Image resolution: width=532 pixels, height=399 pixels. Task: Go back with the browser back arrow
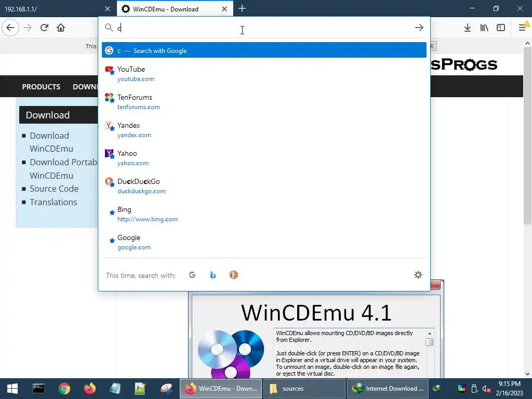pyautogui.click(x=10, y=28)
